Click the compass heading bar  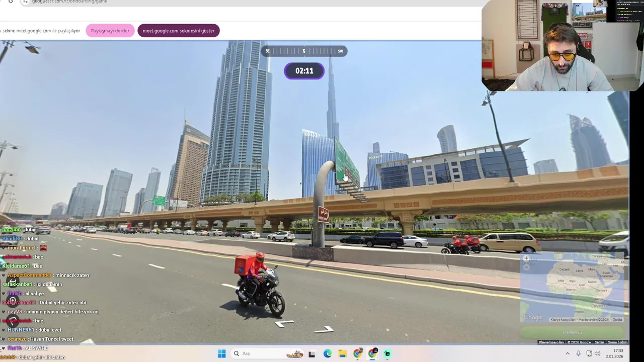click(x=304, y=51)
